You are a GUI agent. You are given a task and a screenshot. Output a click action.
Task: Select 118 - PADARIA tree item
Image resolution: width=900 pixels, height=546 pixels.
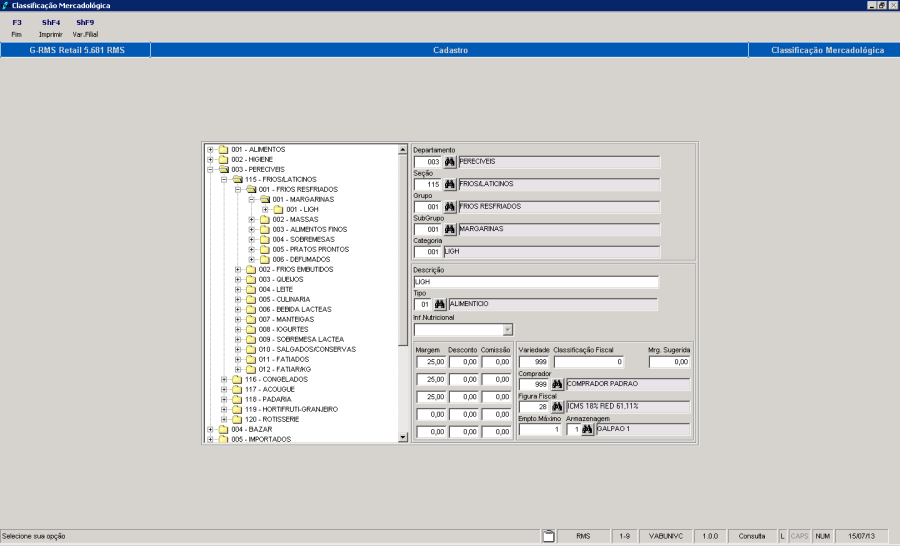(268, 400)
